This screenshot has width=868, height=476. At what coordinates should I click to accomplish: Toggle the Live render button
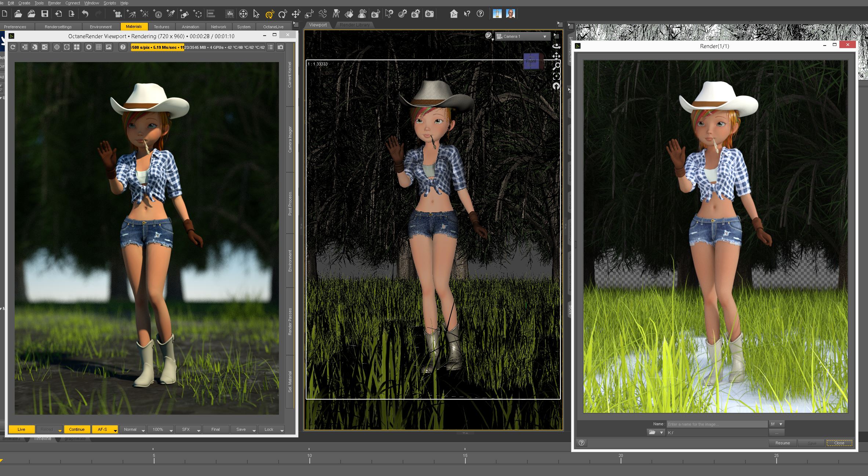(21, 429)
